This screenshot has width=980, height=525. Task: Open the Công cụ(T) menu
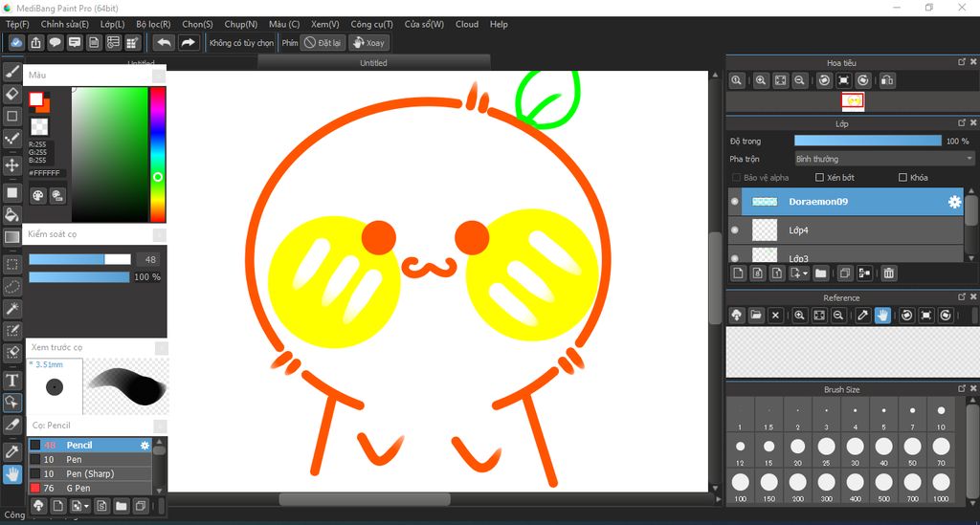point(371,24)
